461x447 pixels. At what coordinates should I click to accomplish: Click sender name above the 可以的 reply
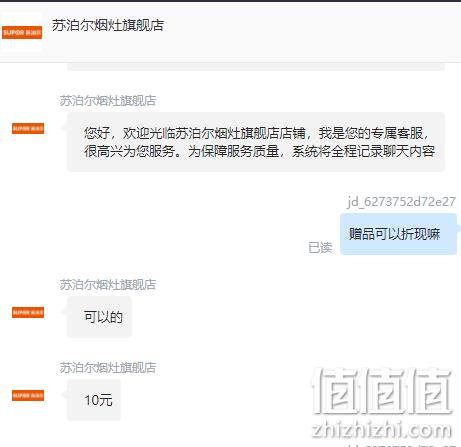point(108,284)
